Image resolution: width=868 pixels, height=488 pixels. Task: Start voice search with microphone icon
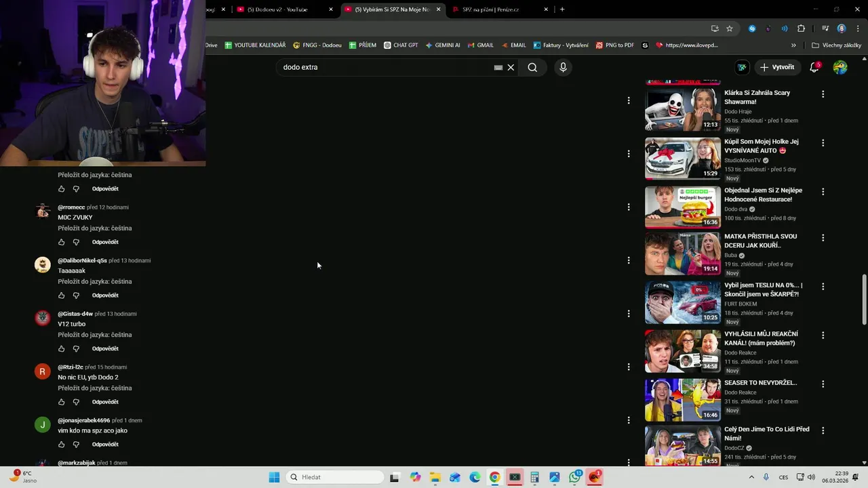coord(563,67)
